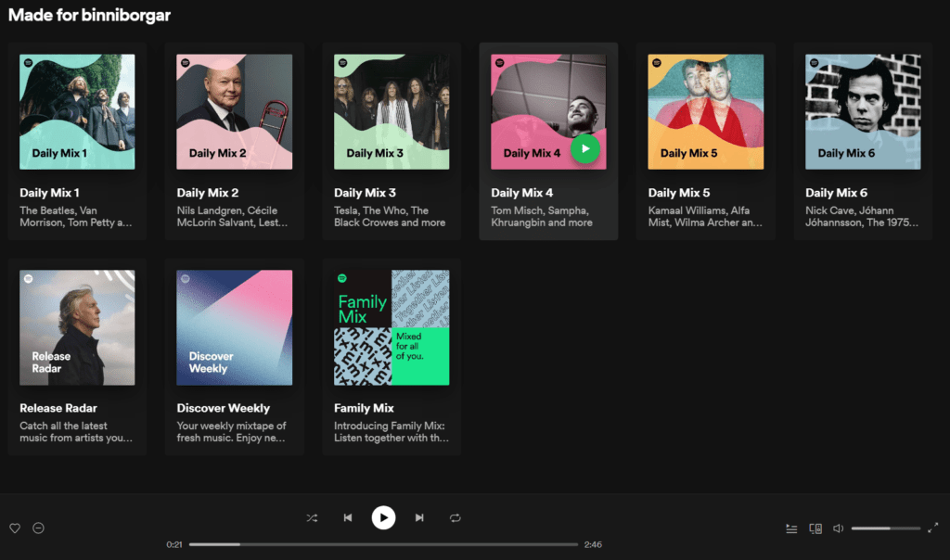This screenshot has width=950, height=560.
Task: Open the Family Mix cover art
Action: 392,327
